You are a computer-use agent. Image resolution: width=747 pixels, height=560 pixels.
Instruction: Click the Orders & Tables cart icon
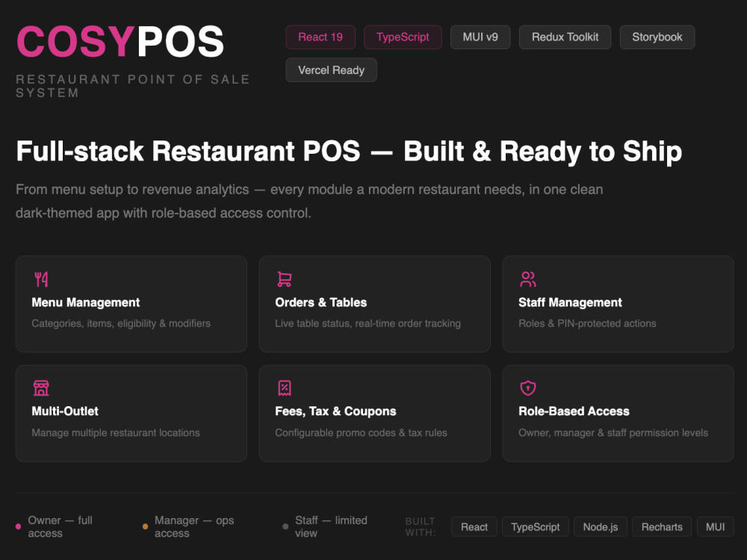click(x=285, y=279)
